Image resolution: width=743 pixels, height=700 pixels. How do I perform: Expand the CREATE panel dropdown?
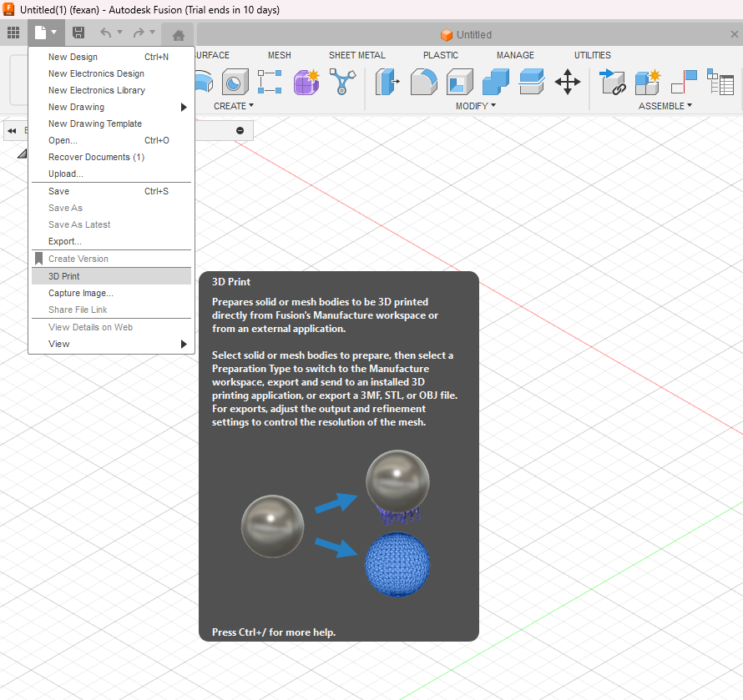pos(233,106)
